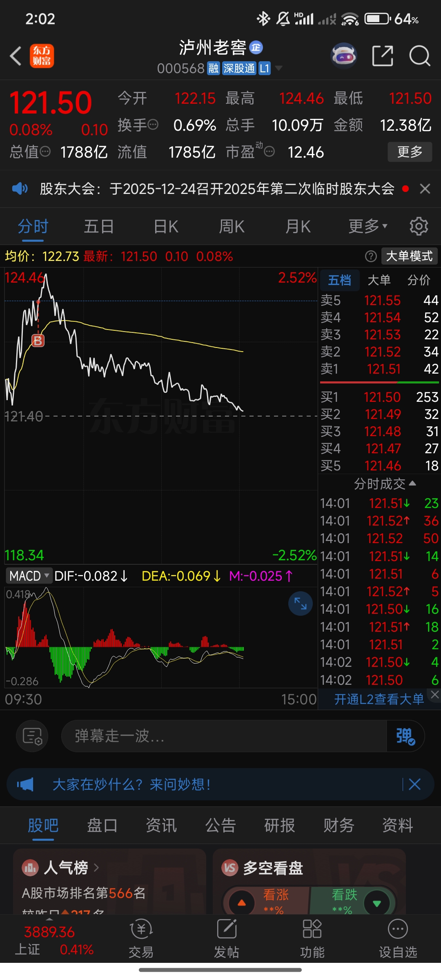The width and height of the screenshot is (441, 980).
Task: Tap the share export icon
Action: click(383, 56)
